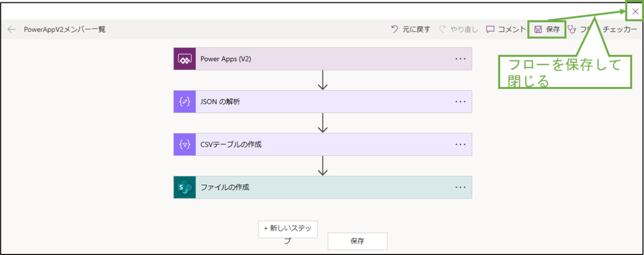Click 元に戻す (undo) in the toolbar
644x255 pixels.
coord(411,30)
